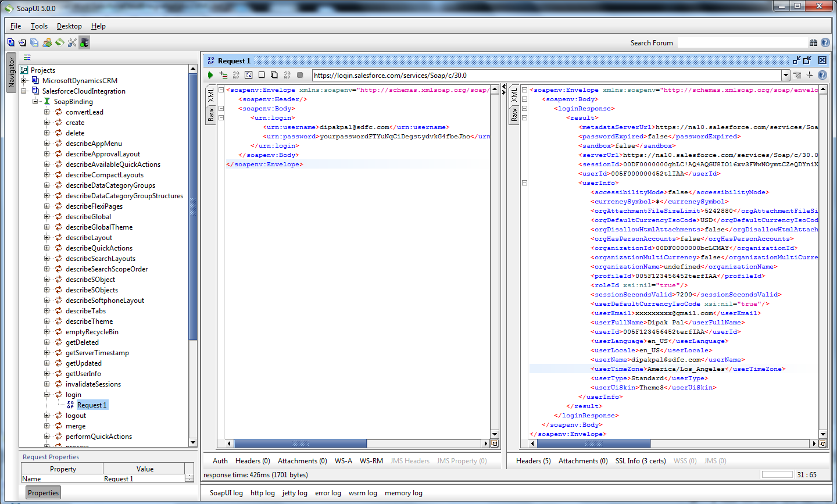This screenshot has height=504, width=837.
Task: Click the plus icon beside endpoint dropdown
Action: click(810, 75)
